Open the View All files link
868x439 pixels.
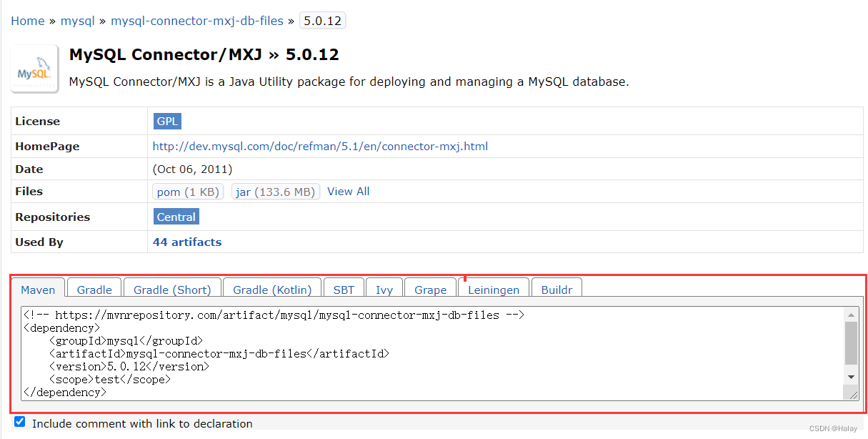[348, 191]
